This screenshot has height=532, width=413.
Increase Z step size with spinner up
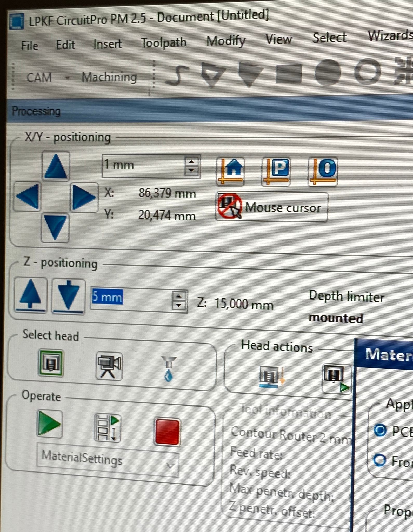tap(179, 296)
